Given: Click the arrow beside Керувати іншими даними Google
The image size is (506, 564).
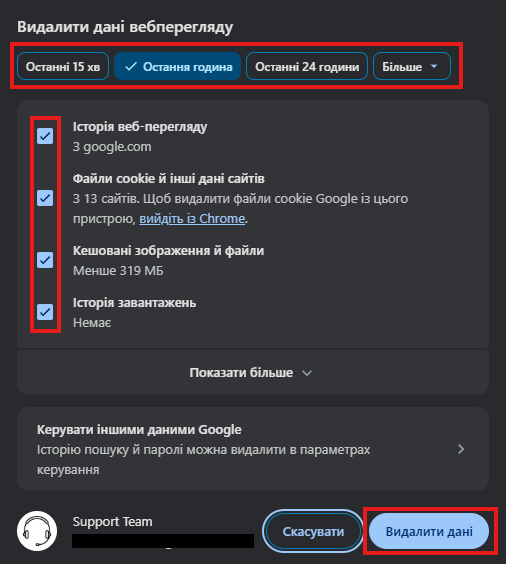Looking at the screenshot, I should click(461, 449).
